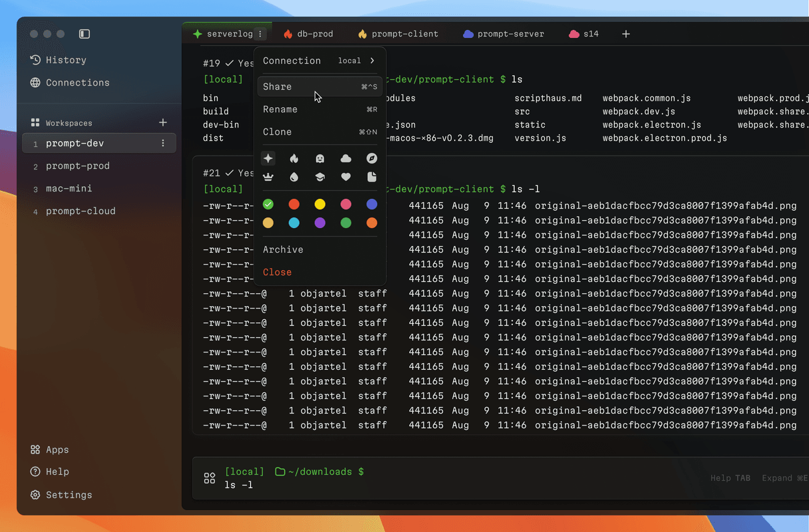Expand the prompt-dev workspace options menu
The image size is (809, 532).
163,143
